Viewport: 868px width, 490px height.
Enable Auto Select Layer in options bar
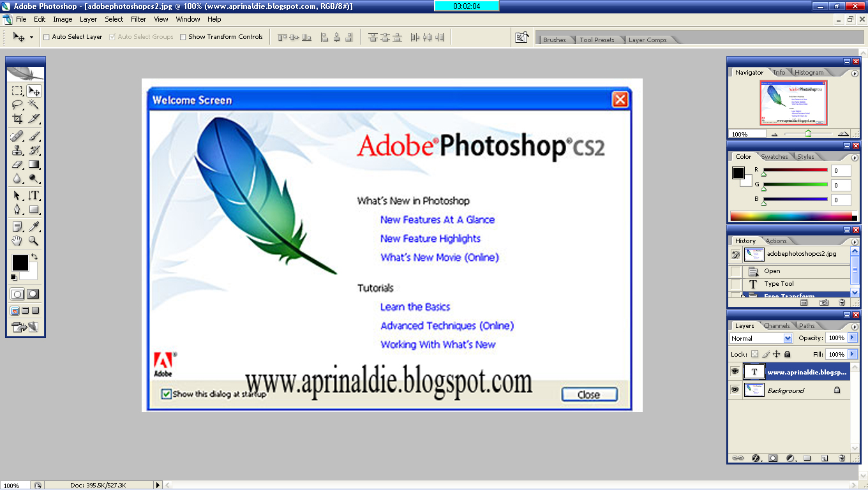(x=47, y=36)
